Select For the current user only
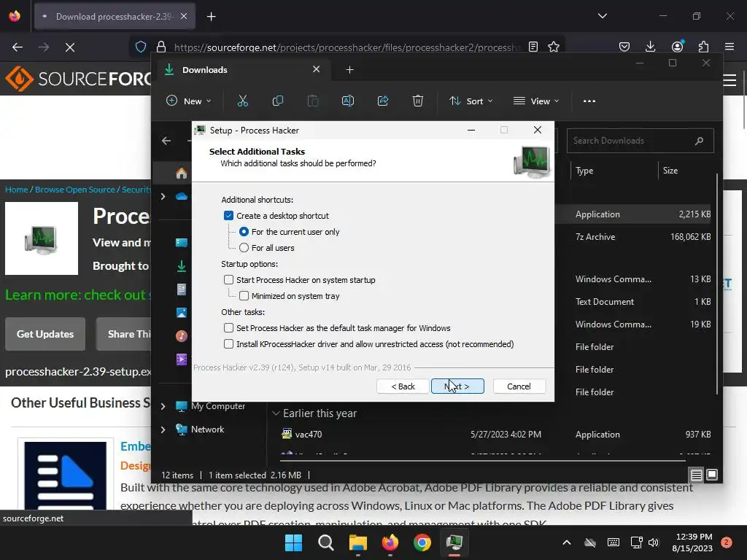The height and width of the screenshot is (560, 747). pyautogui.click(x=244, y=232)
